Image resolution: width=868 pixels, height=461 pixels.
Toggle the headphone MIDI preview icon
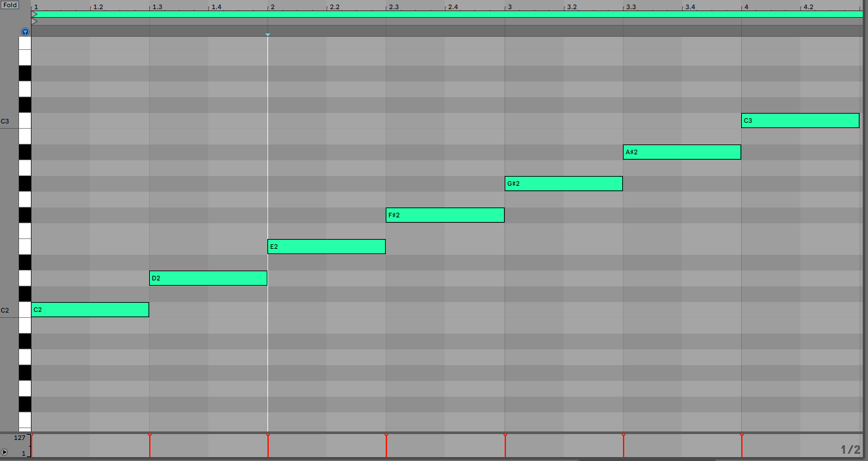tap(25, 32)
